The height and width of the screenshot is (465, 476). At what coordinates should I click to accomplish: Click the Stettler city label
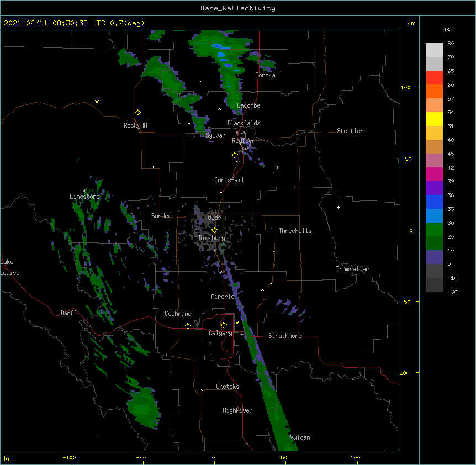click(x=350, y=131)
